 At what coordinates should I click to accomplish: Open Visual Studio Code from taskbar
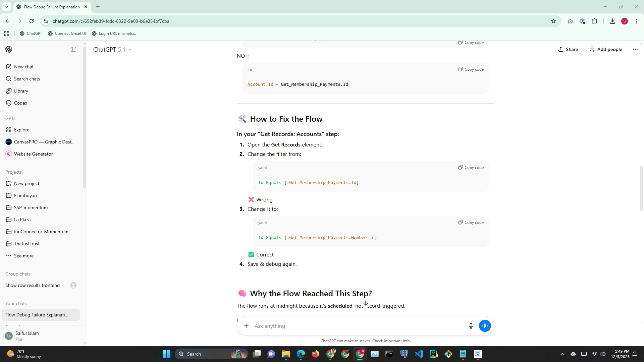419,354
